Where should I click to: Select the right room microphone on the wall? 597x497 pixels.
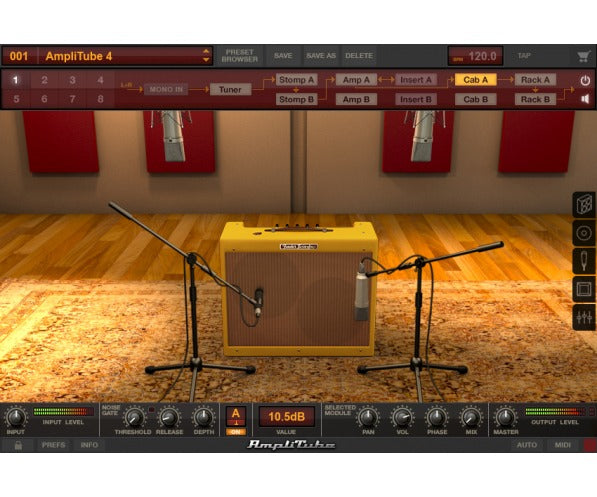click(x=422, y=136)
